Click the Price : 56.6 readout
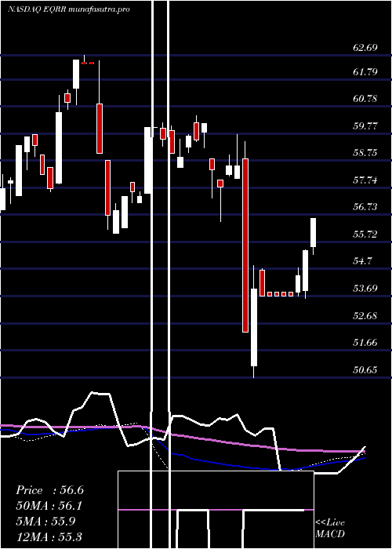 point(49,490)
